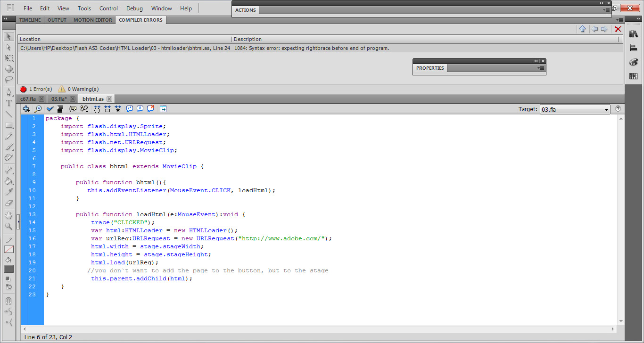Screen dimensions: 644x343
Task: Open the Actions panel options menu
Action: point(606,10)
